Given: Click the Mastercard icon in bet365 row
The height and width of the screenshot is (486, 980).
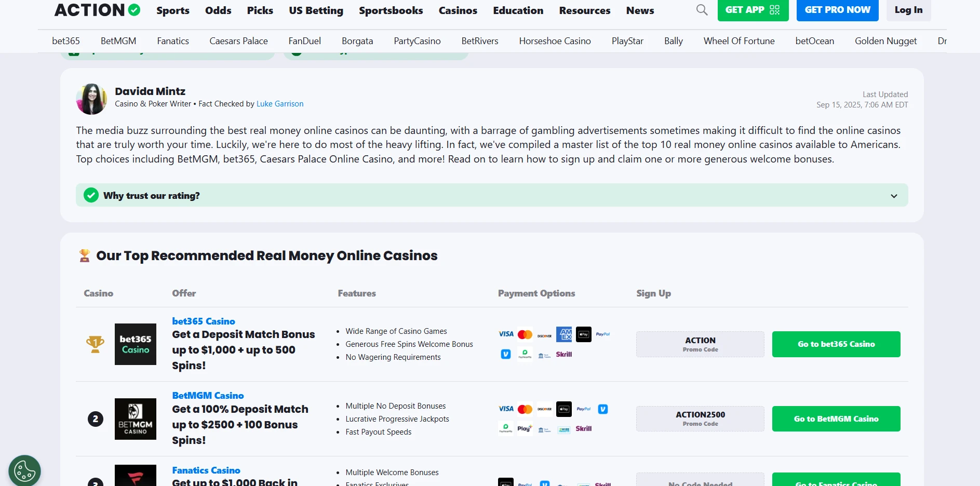Looking at the screenshot, I should (525, 334).
